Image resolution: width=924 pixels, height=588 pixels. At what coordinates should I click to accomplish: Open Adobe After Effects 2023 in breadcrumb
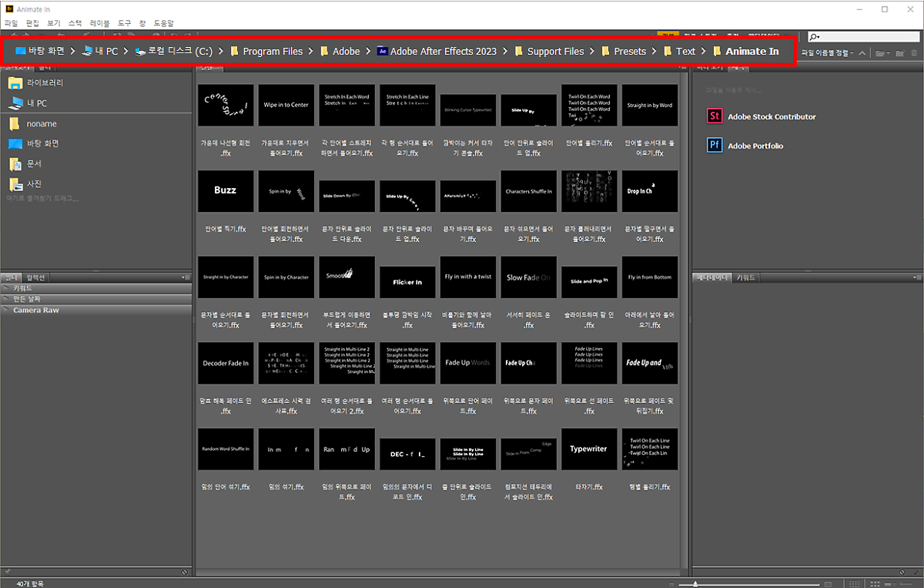pos(436,52)
